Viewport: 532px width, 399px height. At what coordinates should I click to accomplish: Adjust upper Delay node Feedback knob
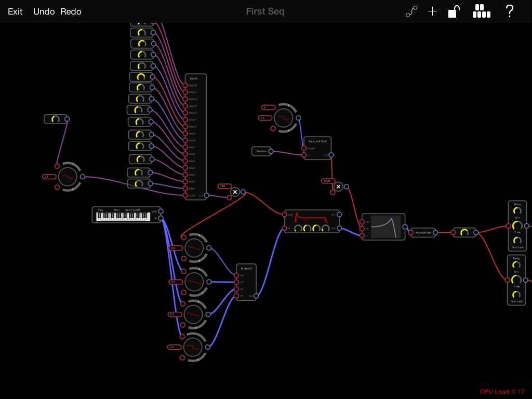click(x=517, y=241)
